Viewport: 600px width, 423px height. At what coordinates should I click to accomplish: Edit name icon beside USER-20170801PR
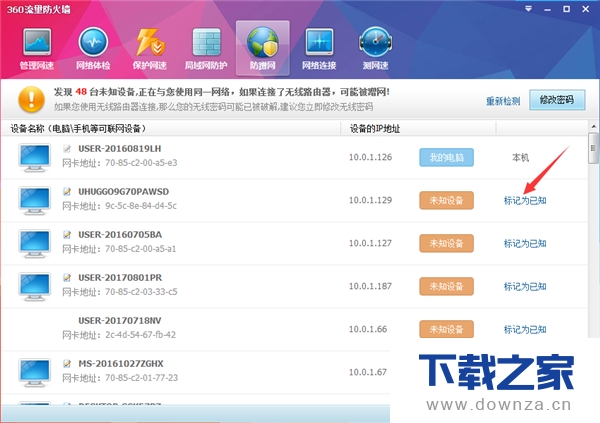(x=67, y=278)
